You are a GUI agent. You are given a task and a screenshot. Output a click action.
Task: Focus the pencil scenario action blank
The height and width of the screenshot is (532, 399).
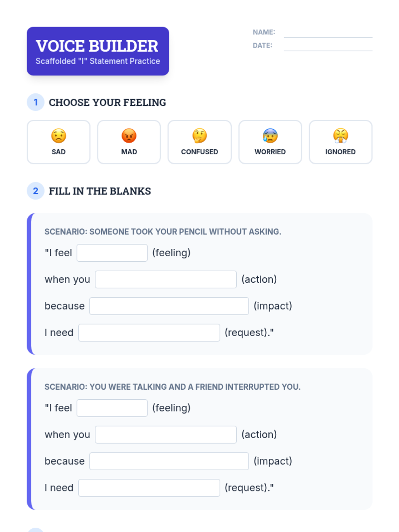point(166,279)
